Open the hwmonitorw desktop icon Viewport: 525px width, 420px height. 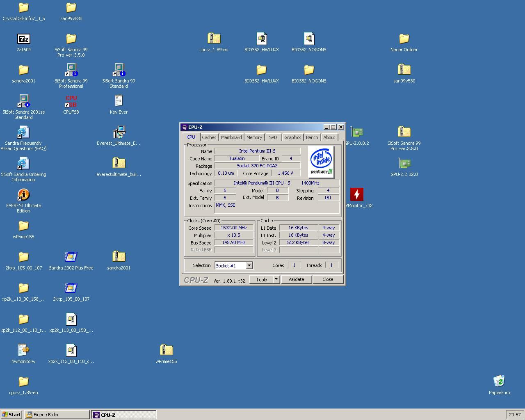click(x=23, y=350)
